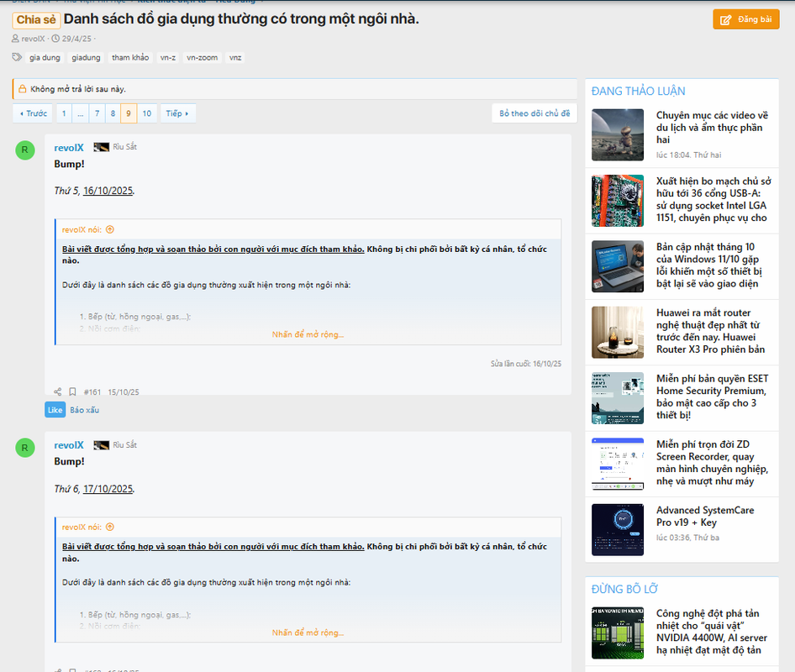
Task: Go to page 10
Action: click(x=146, y=113)
